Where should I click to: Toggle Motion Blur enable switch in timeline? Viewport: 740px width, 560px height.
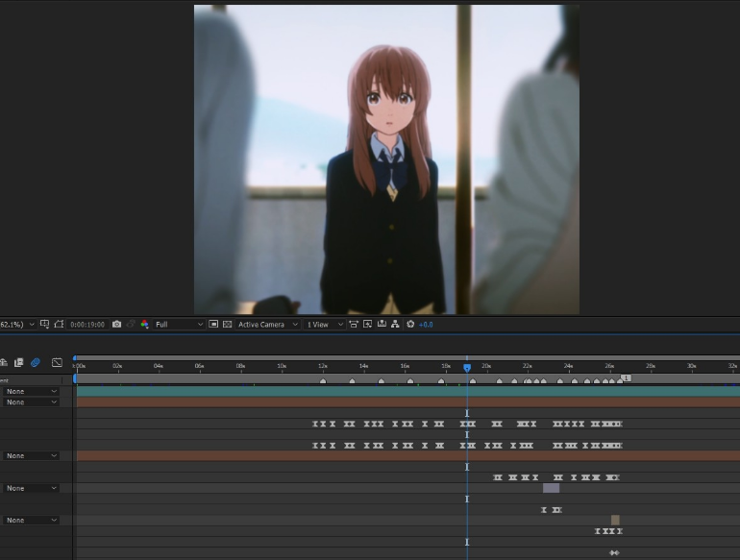[36, 362]
